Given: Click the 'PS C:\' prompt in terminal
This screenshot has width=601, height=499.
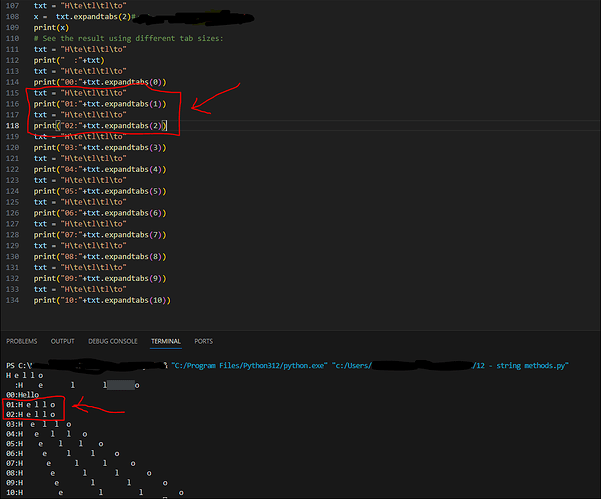Looking at the screenshot, I should 18,366.
